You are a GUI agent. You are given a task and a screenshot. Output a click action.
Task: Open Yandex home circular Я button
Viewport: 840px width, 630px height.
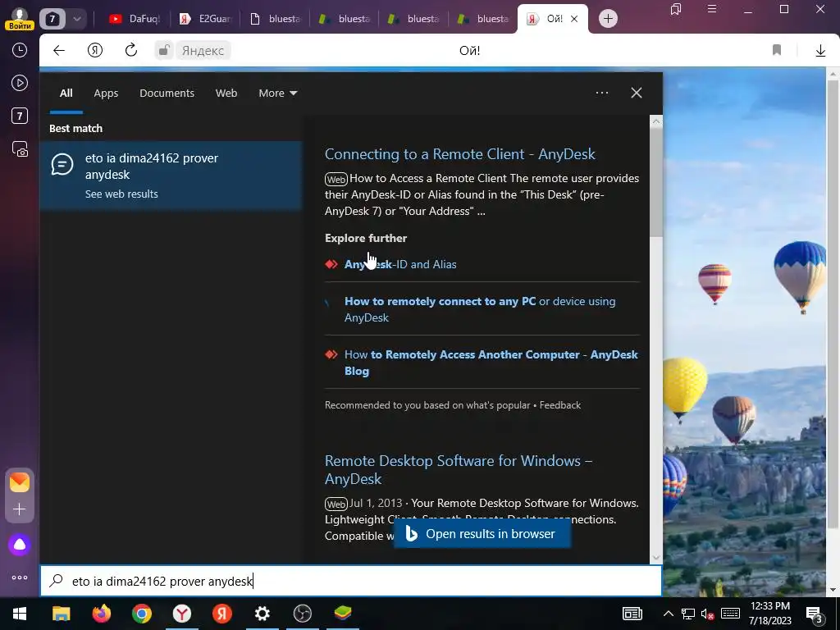(x=95, y=50)
